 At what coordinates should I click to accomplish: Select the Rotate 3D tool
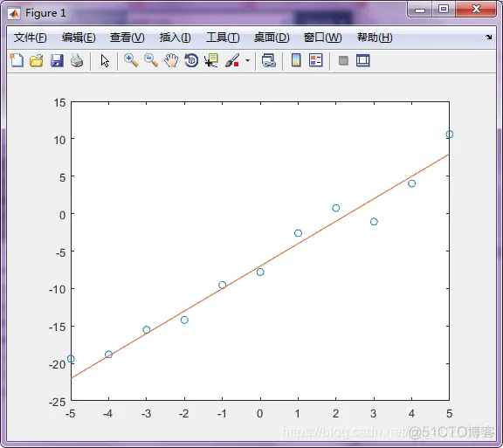[x=191, y=60]
